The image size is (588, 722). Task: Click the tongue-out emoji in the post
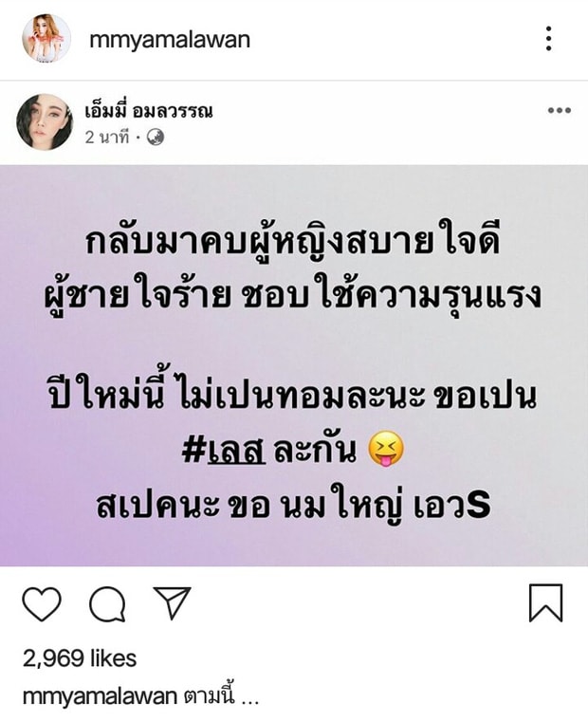[x=387, y=450]
